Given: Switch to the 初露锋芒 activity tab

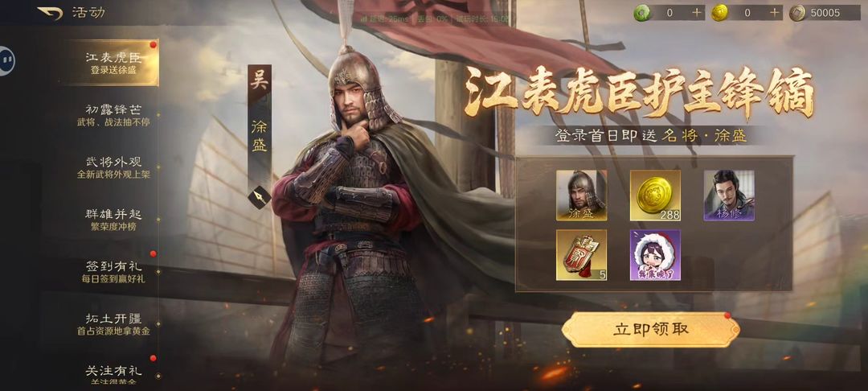Looking at the screenshot, I should 113,115.
